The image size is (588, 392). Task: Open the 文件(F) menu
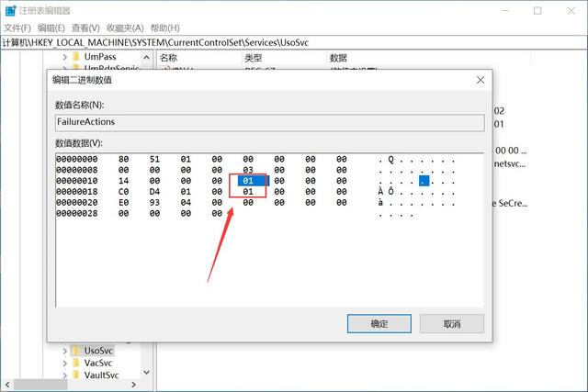pos(17,28)
